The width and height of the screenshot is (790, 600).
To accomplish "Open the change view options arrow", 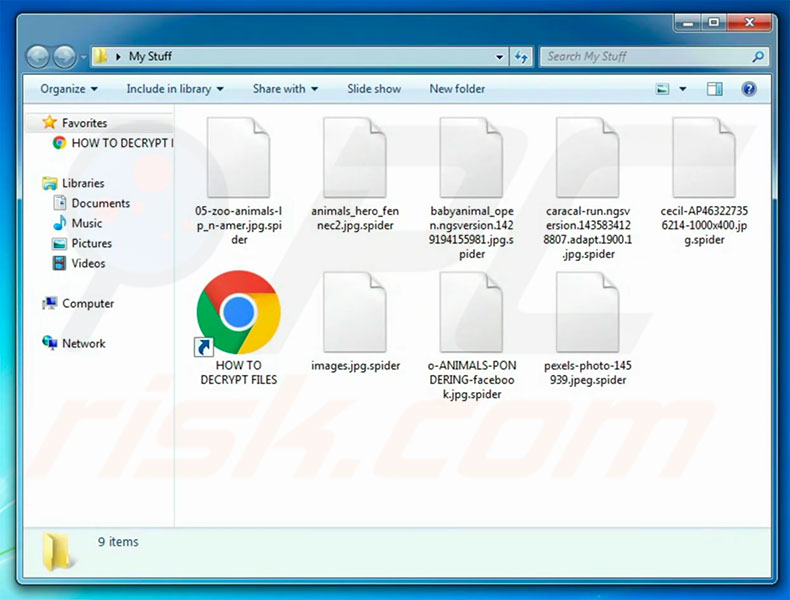I will tap(683, 89).
